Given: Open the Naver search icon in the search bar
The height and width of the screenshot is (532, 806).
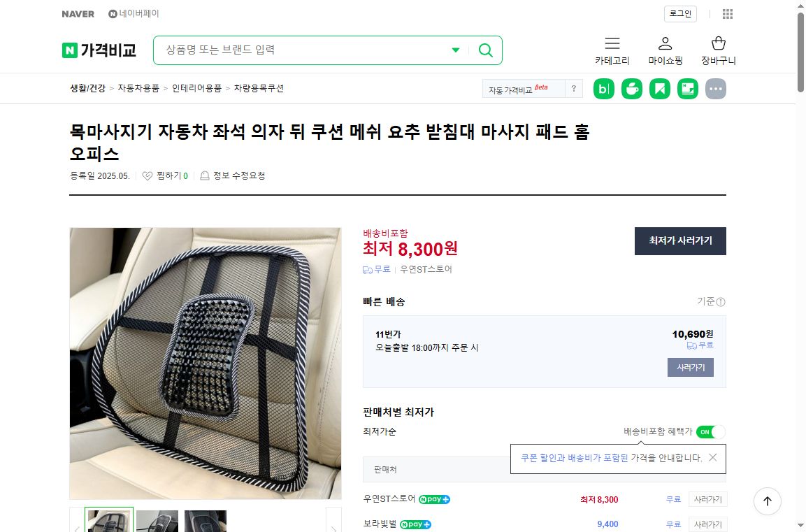Looking at the screenshot, I should pos(485,50).
